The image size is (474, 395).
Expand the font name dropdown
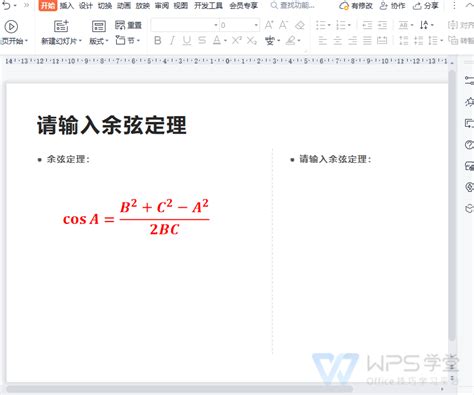[216, 25]
